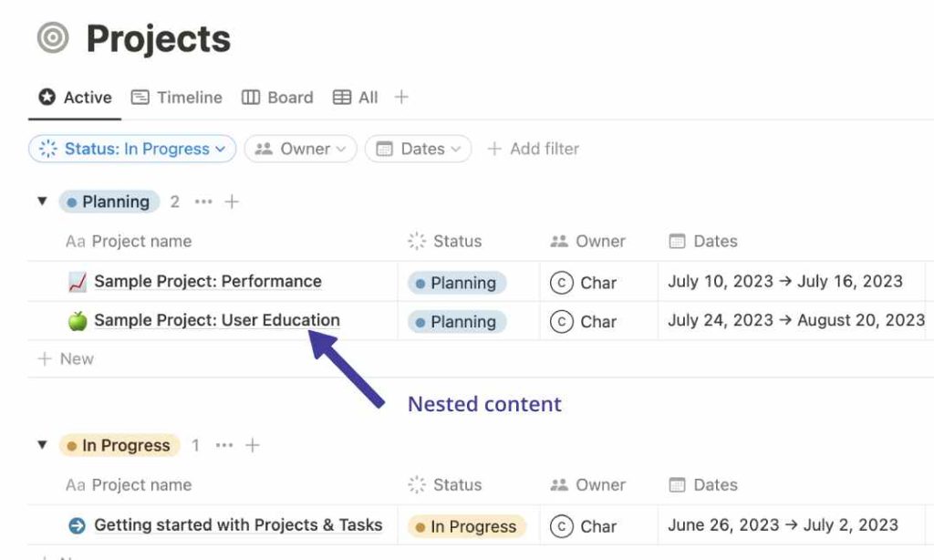Image resolution: width=934 pixels, height=560 pixels.
Task: Click Add filter
Action: (x=534, y=148)
